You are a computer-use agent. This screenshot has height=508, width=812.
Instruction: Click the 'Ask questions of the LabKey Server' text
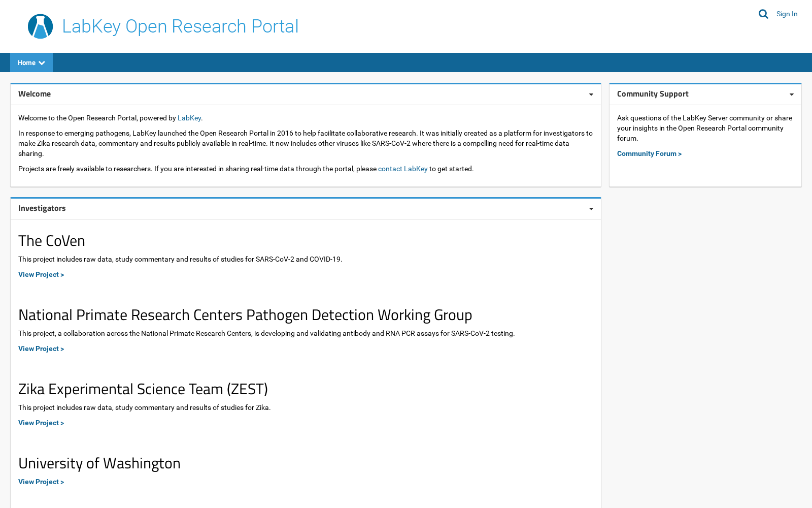pos(704,128)
